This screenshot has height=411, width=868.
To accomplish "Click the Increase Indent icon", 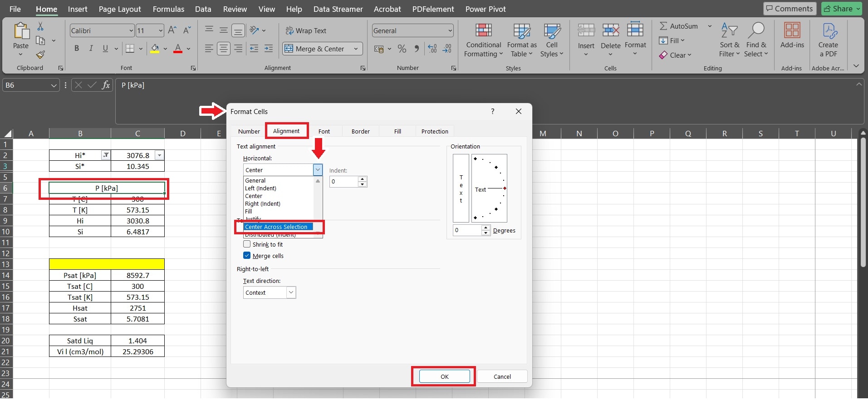I will (x=269, y=49).
